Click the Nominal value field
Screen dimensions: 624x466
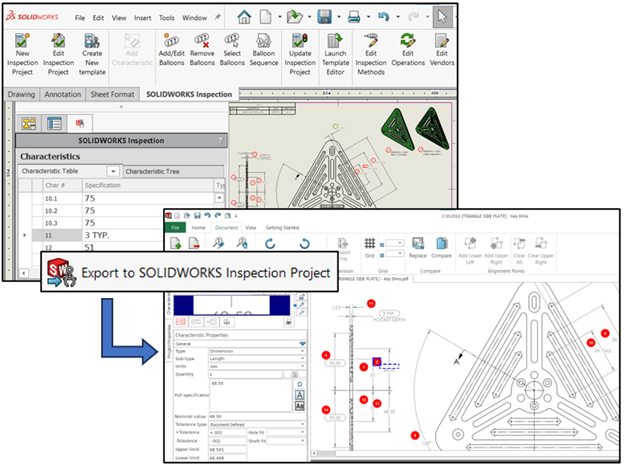257,416
